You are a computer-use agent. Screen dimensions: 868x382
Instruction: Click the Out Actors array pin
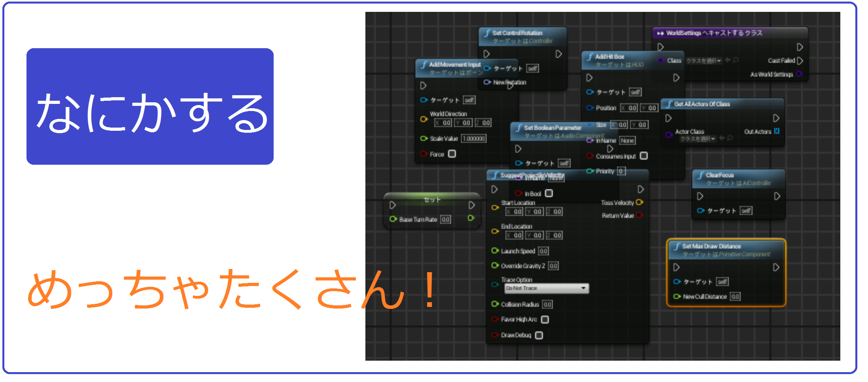[776, 131]
